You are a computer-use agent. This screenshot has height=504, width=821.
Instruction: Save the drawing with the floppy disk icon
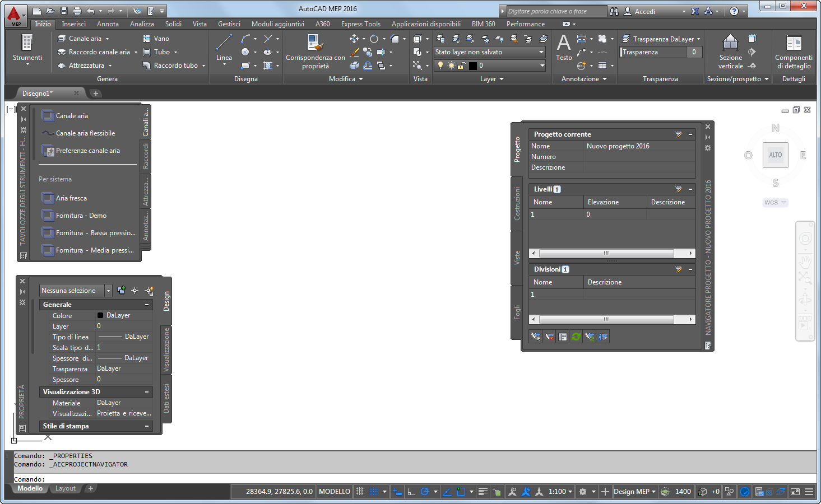tap(64, 11)
